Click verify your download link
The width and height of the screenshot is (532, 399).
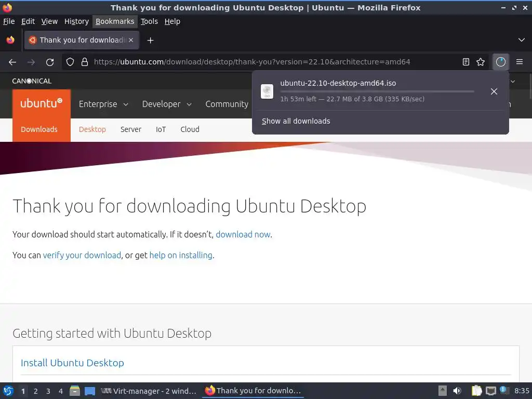pos(82,255)
